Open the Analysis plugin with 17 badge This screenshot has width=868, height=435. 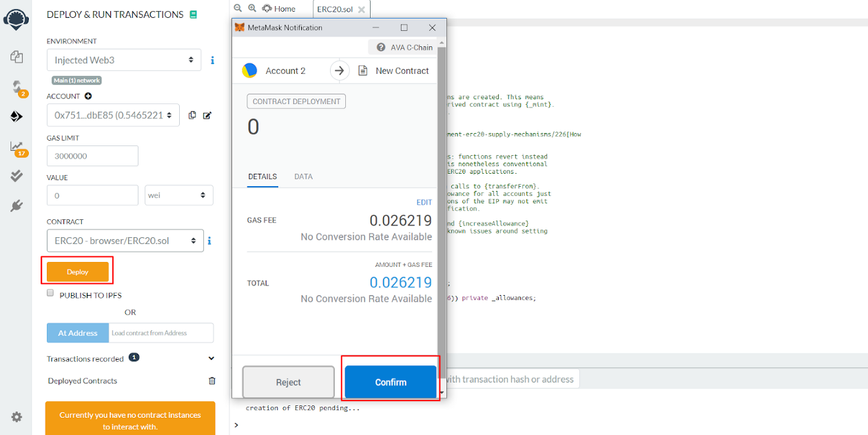(17, 146)
